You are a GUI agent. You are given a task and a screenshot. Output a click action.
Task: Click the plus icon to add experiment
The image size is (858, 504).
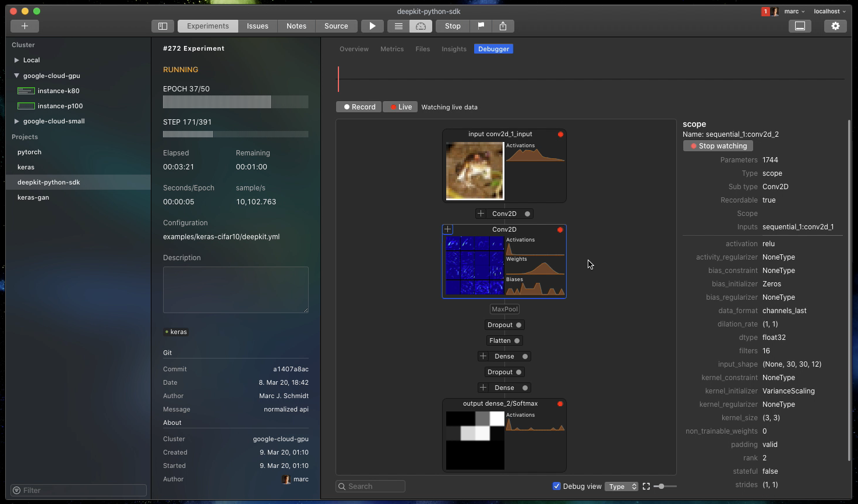24,26
